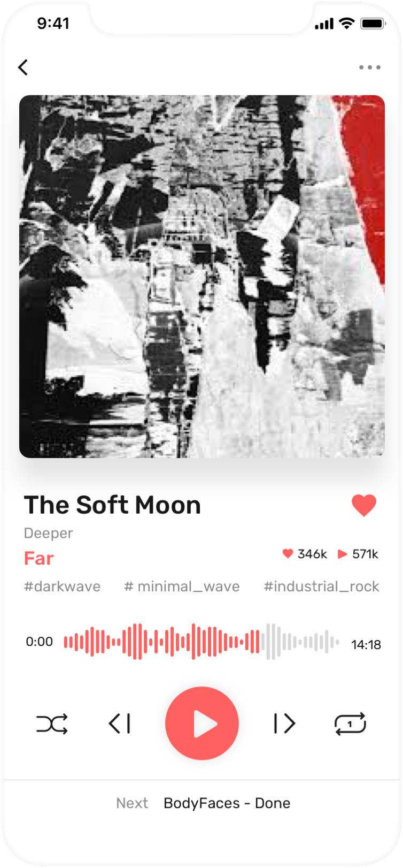Toggle the repeat-one loop icon
This screenshot has height=868, width=403.
(350, 724)
